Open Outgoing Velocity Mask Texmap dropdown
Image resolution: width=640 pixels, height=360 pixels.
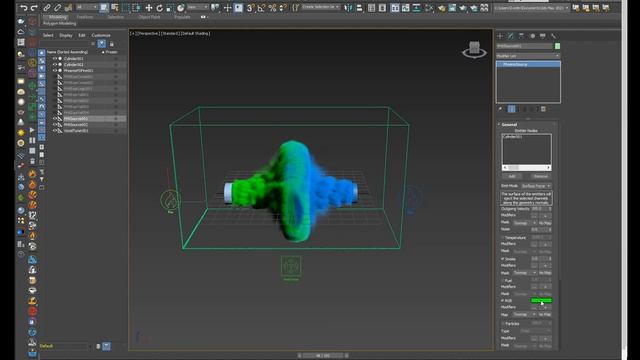pos(524,223)
